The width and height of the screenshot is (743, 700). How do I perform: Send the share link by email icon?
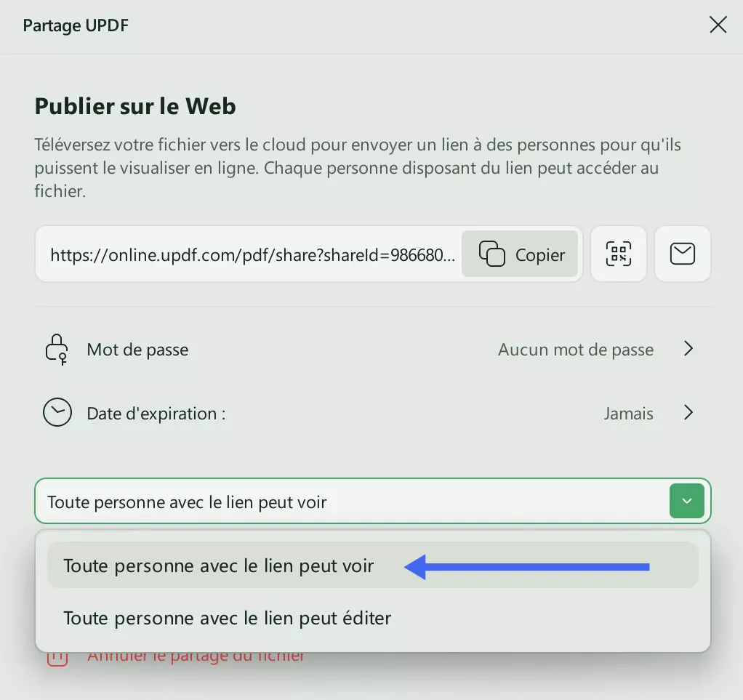point(682,254)
